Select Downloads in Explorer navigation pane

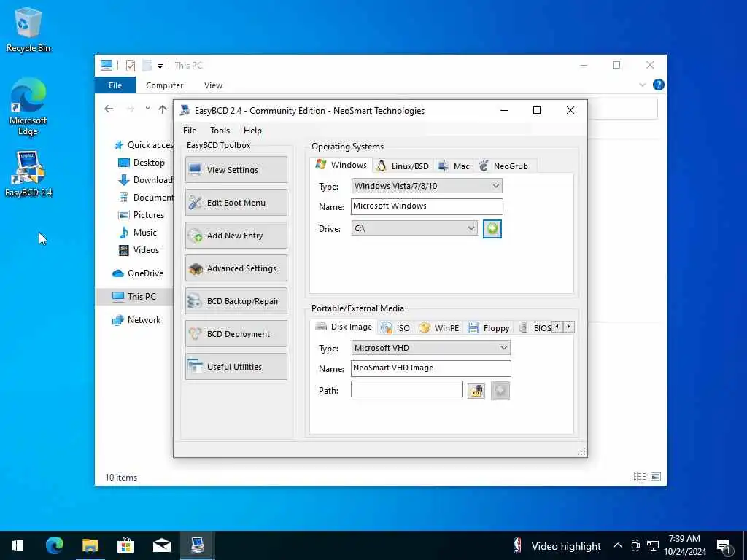(145, 180)
